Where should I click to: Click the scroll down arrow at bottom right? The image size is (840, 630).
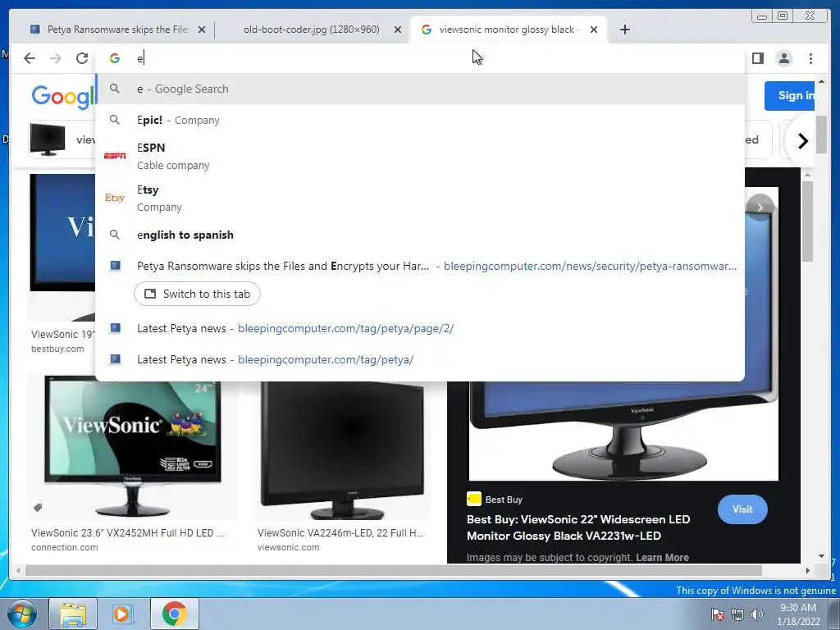coord(822,556)
